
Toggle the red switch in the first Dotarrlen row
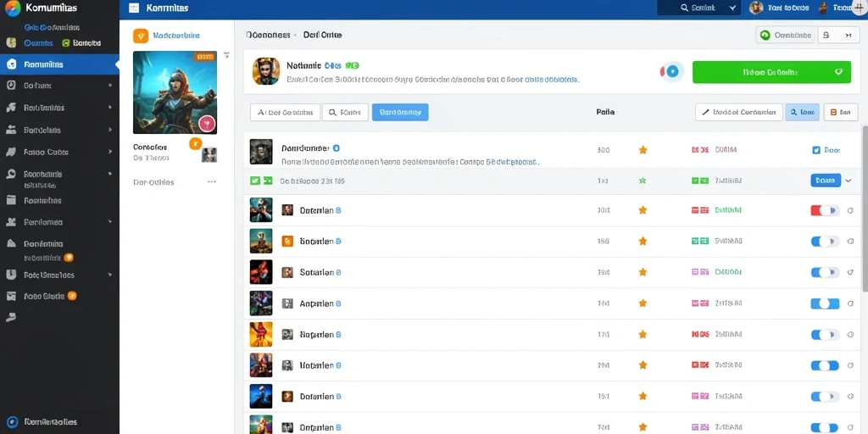[825, 210]
